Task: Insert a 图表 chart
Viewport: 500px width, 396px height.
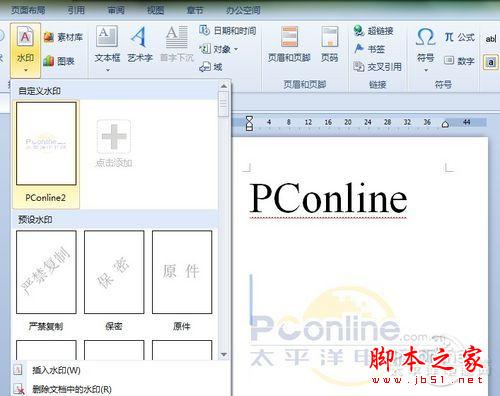Action: [x=59, y=61]
